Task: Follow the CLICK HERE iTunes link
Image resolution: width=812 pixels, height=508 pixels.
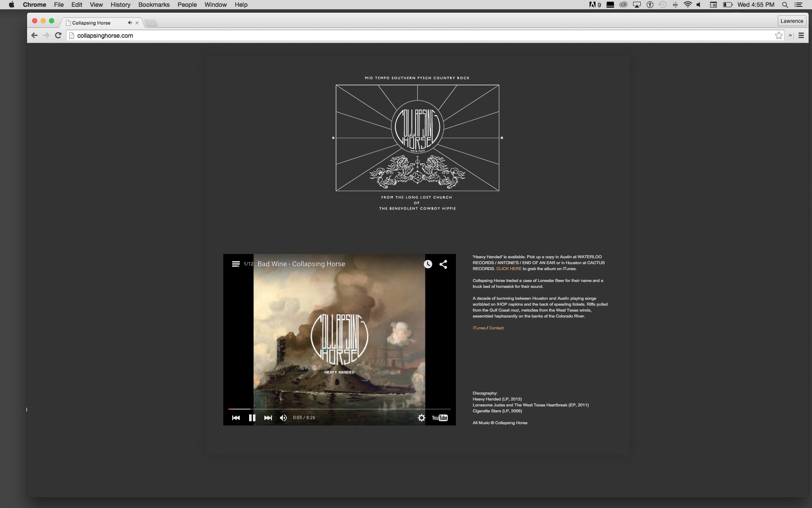Action: pos(509,269)
